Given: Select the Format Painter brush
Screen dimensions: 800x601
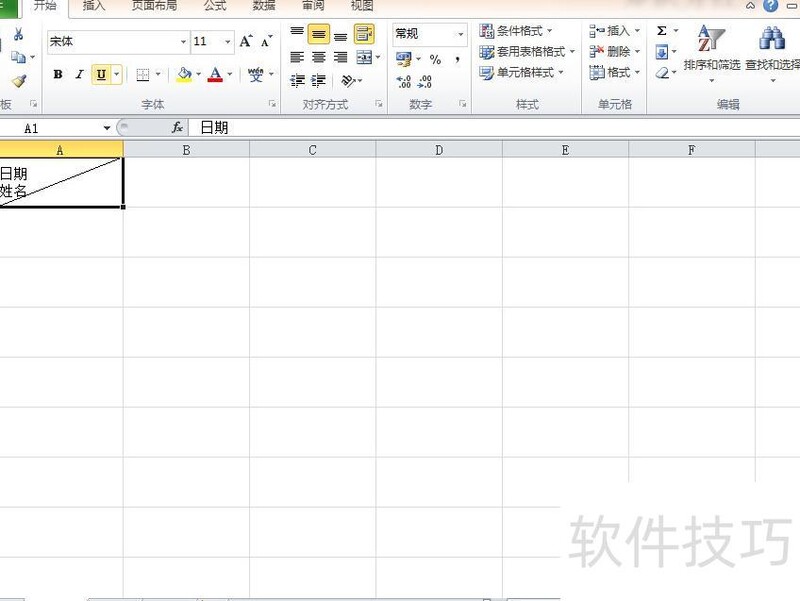Looking at the screenshot, I should [x=19, y=81].
